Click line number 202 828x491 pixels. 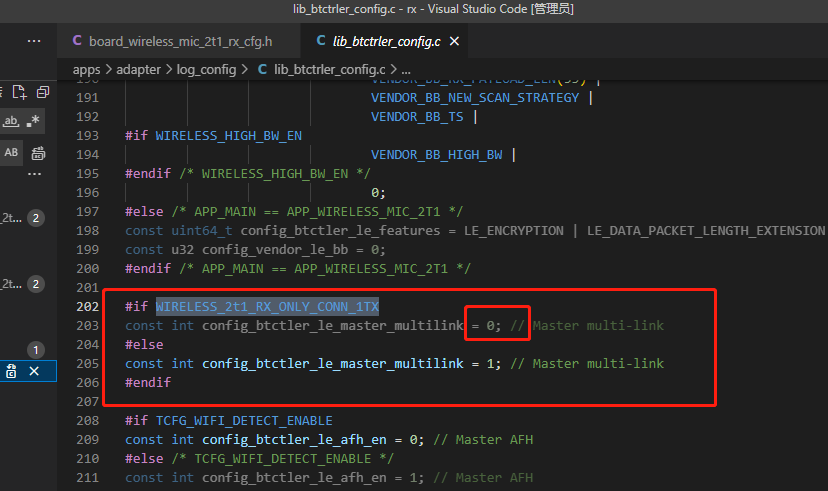point(87,307)
